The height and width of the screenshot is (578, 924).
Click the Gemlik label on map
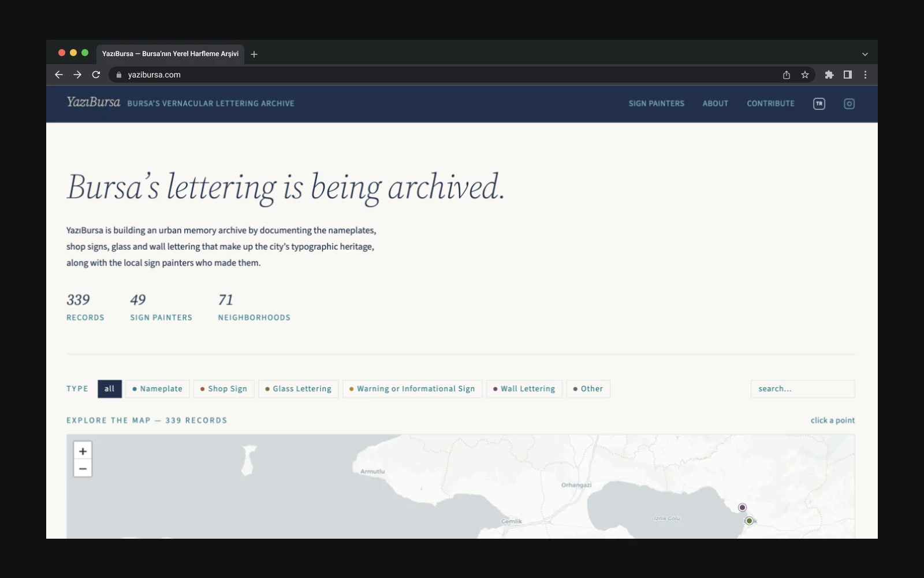[x=511, y=521]
